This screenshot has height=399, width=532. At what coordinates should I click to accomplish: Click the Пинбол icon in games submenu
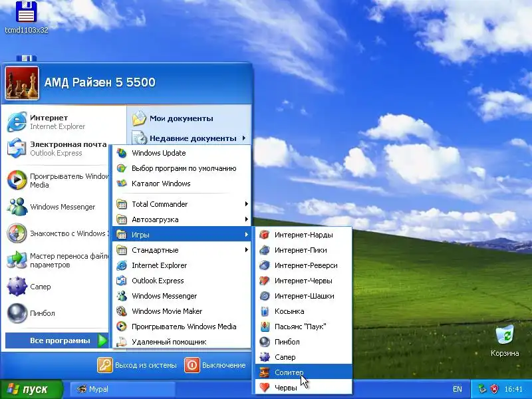tap(265, 342)
